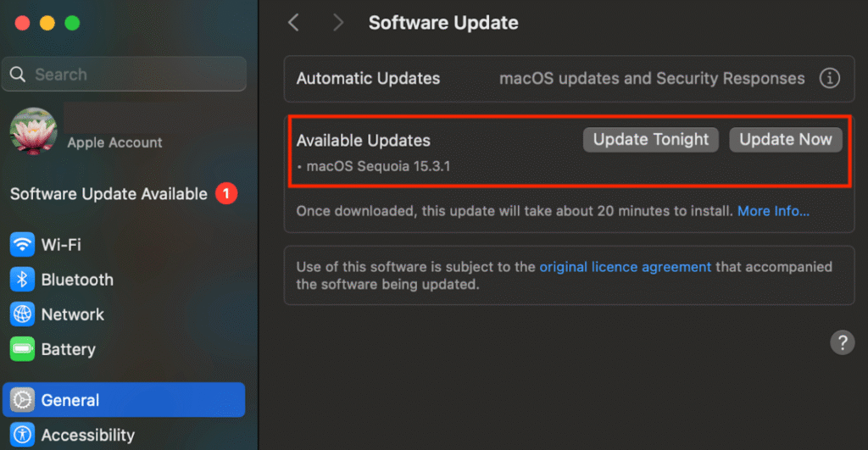Open help with the question mark button
Viewport: 868px width, 450px height.
tap(842, 342)
